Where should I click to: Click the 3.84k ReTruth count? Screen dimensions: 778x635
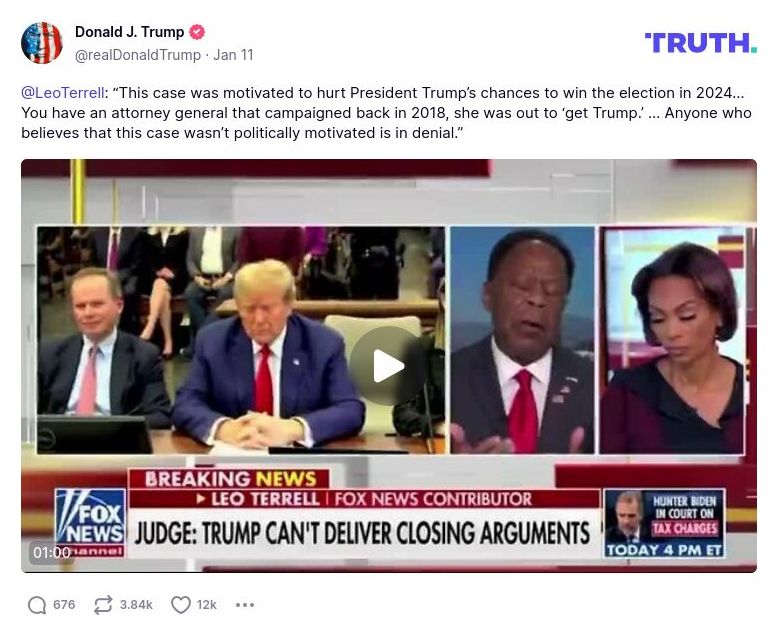point(136,605)
